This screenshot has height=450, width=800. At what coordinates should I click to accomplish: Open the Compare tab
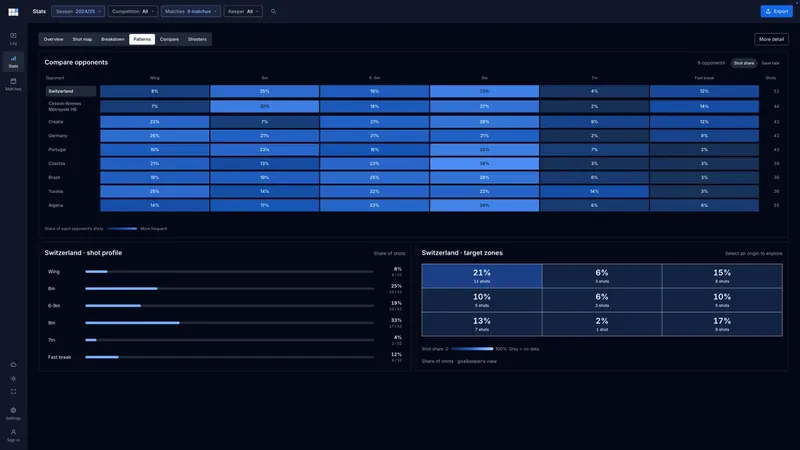[169, 39]
